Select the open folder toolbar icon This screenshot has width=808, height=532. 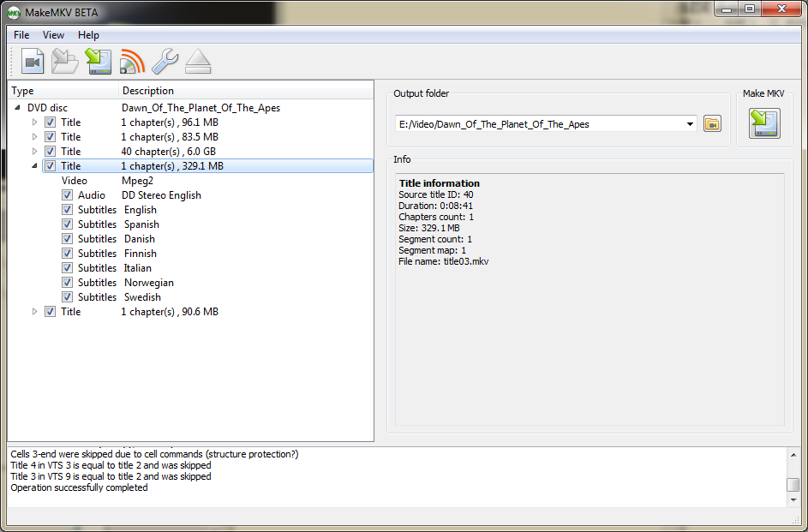64,61
